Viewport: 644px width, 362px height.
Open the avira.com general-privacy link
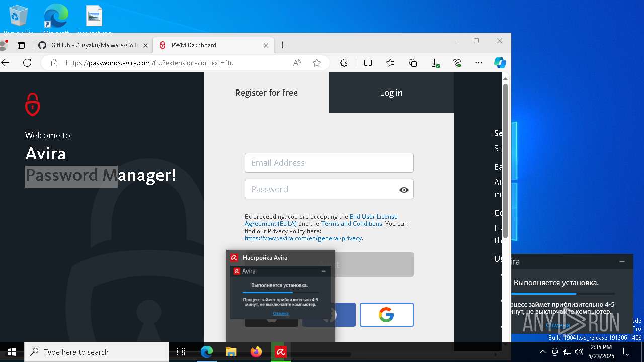coord(303,238)
